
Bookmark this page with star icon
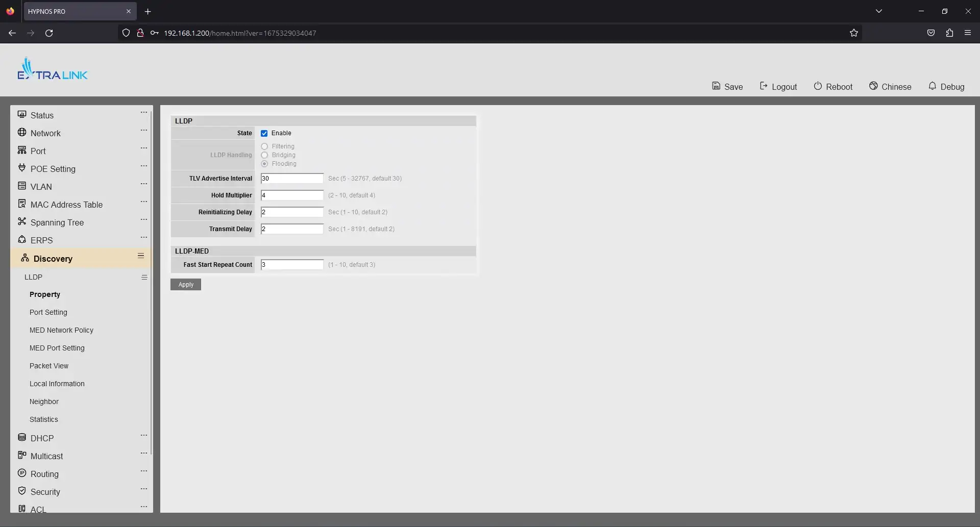(854, 33)
